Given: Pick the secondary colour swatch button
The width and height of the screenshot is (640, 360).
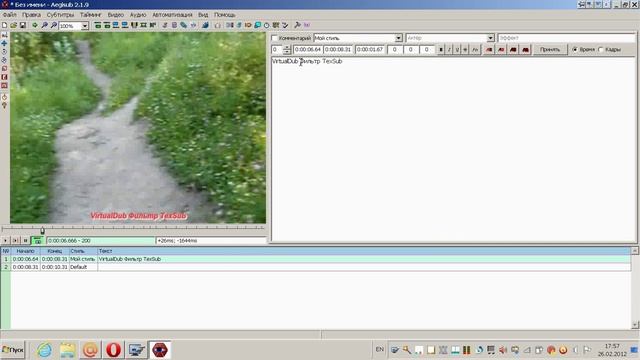Looking at the screenshot, I should [501, 49].
